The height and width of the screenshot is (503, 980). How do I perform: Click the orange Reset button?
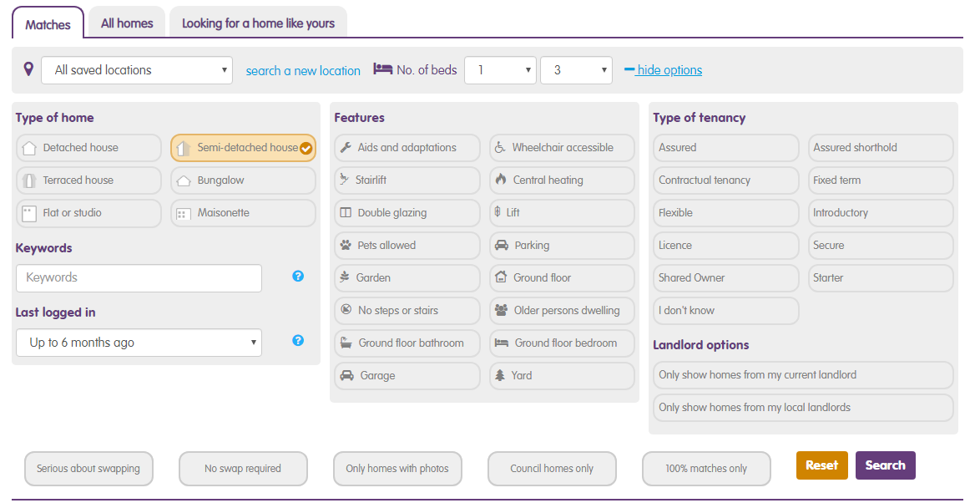821,465
